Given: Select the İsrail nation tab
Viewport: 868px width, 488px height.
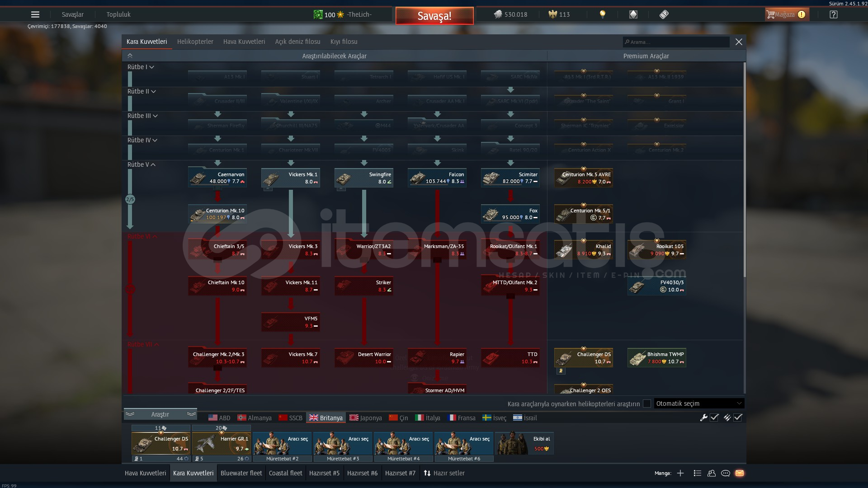Looking at the screenshot, I should point(525,418).
